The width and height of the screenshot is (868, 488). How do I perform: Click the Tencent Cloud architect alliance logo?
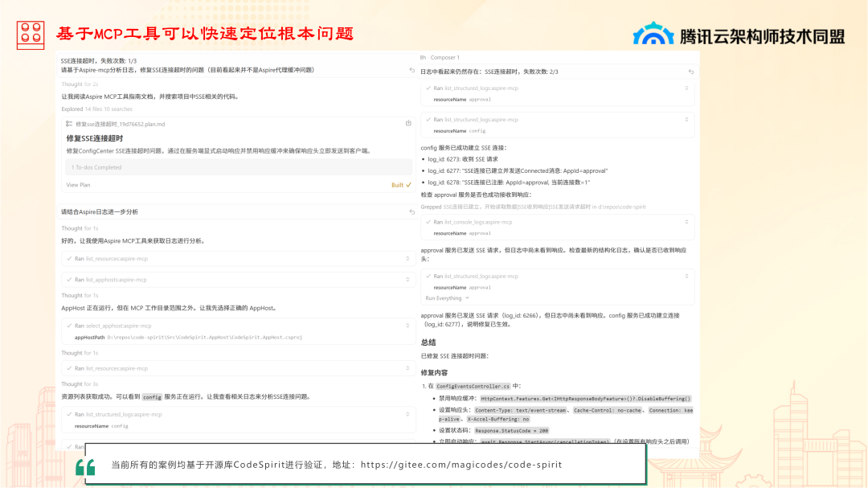click(x=739, y=35)
